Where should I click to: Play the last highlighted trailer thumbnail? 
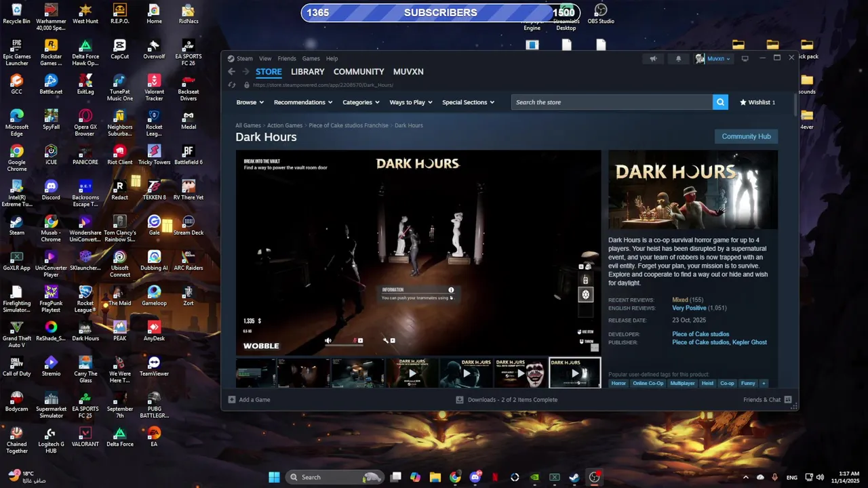(574, 373)
